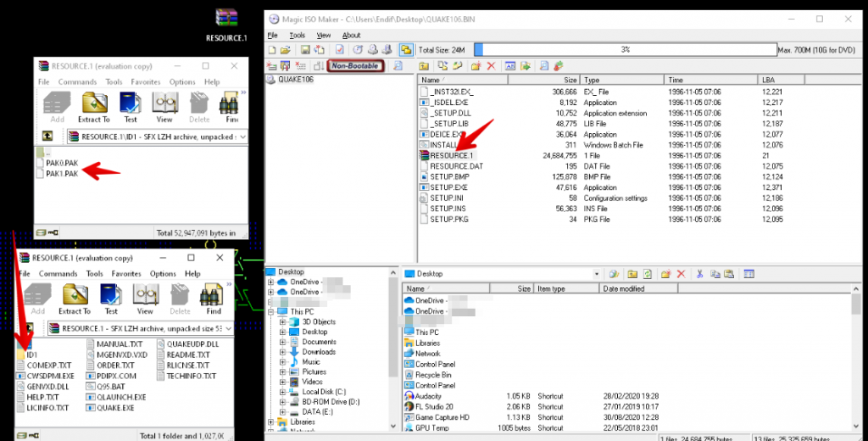
Task: Click Test in WinRAR window listing QUAKE.EXE
Action: tap(111, 299)
